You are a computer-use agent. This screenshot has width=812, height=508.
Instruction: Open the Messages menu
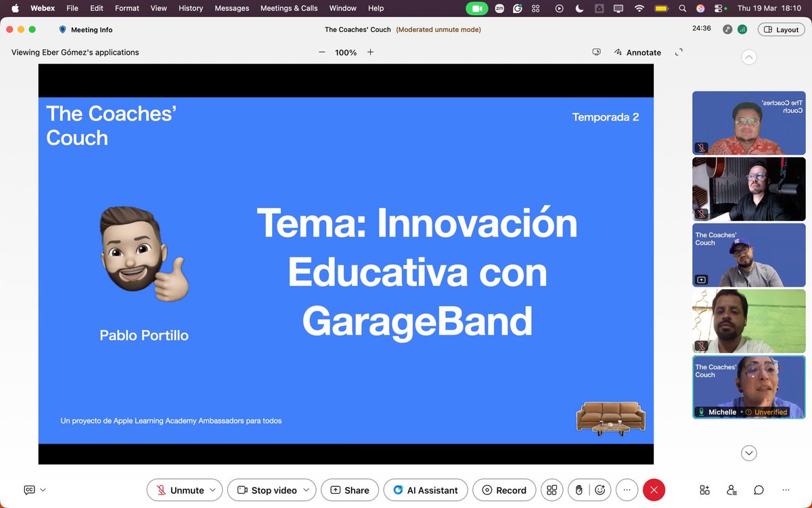click(x=232, y=8)
